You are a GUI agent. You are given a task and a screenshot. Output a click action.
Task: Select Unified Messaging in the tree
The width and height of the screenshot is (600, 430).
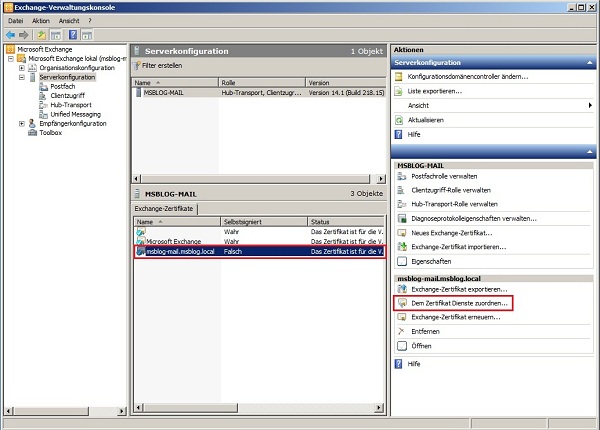click(75, 114)
